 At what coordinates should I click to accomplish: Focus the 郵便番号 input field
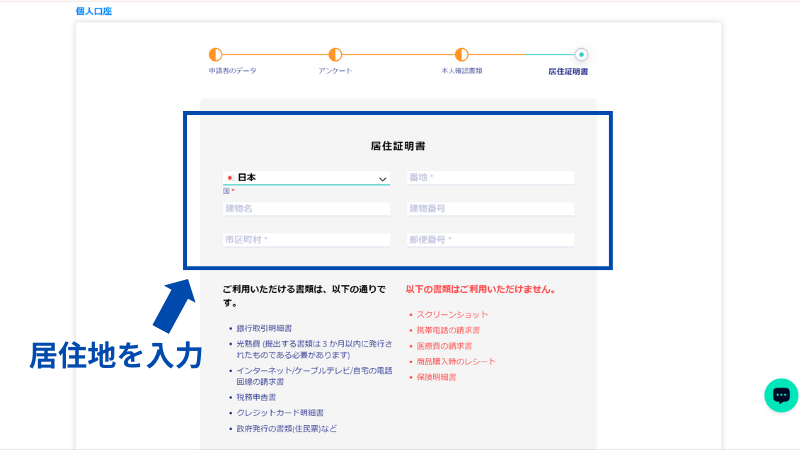point(490,240)
